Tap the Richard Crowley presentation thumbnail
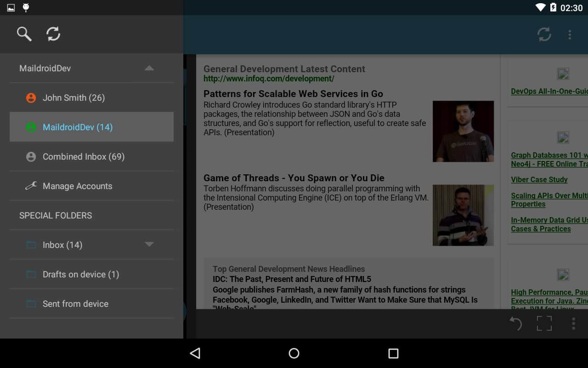 point(463,131)
